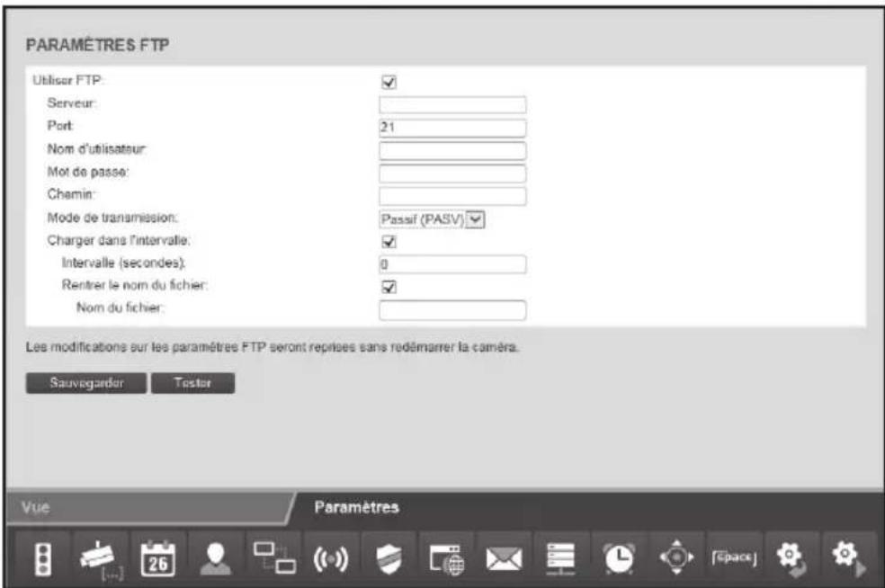Open the FTP server rack icon

tap(561, 558)
